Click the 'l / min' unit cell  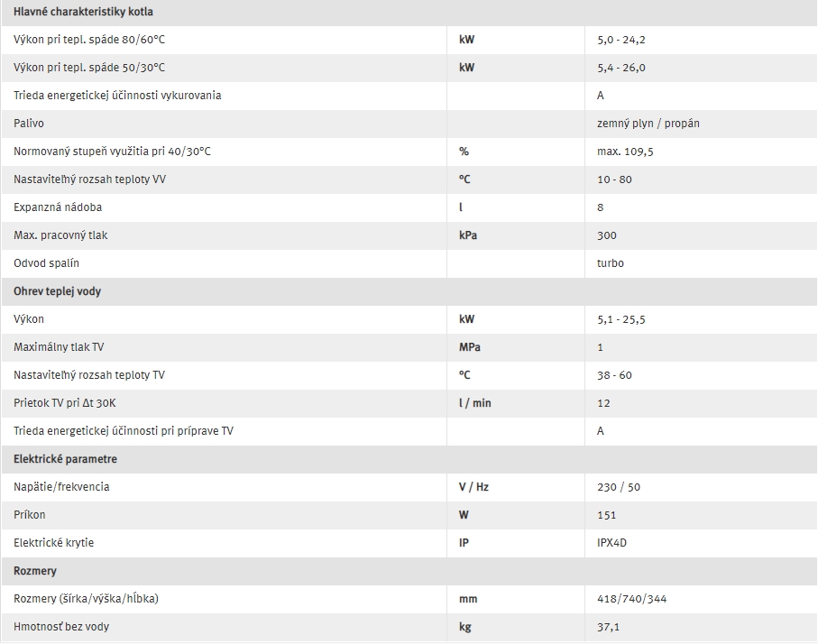pyautogui.click(x=474, y=403)
